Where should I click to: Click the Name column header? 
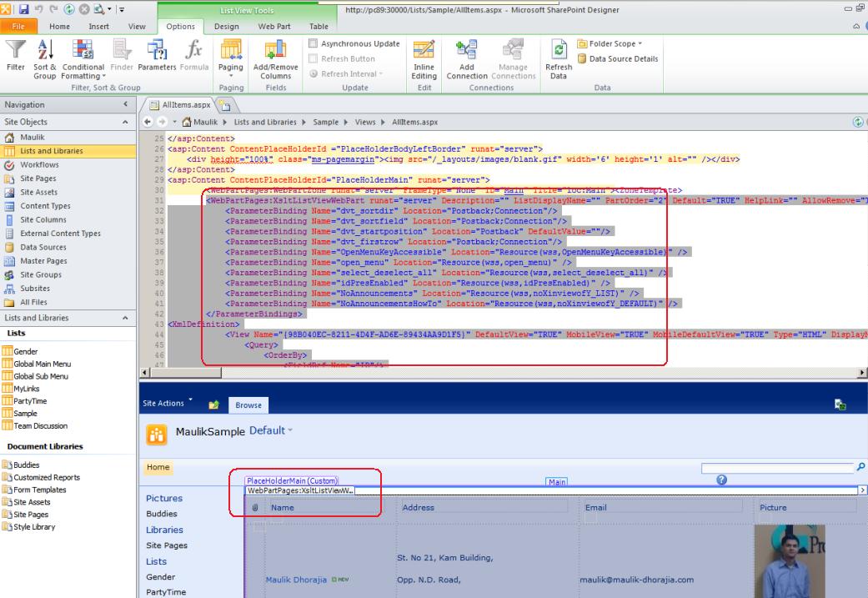click(283, 507)
